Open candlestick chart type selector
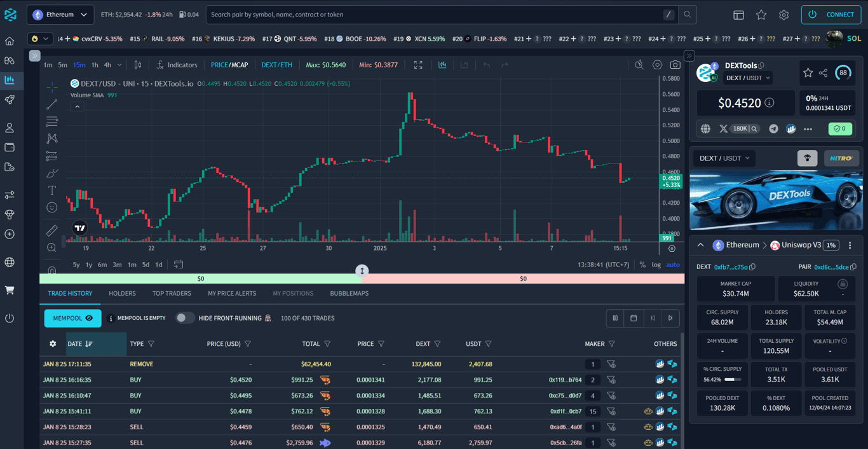Image resolution: width=868 pixels, height=449 pixels. tap(138, 65)
